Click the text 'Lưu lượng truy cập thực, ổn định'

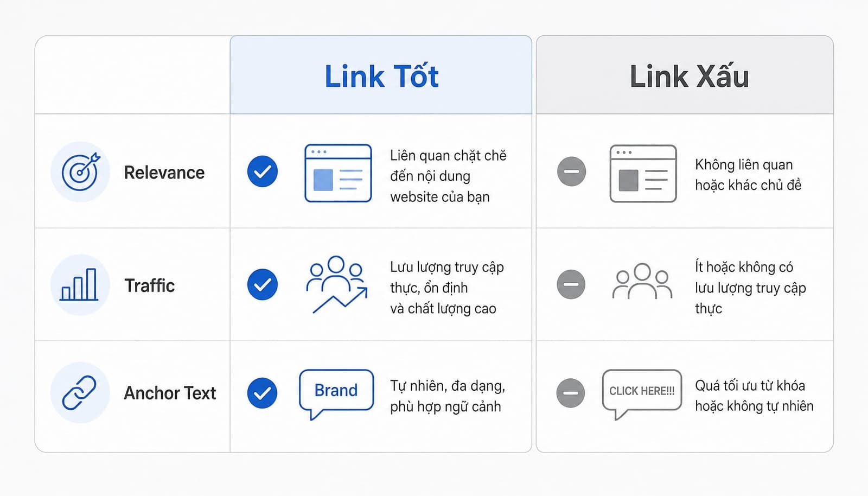447,277
